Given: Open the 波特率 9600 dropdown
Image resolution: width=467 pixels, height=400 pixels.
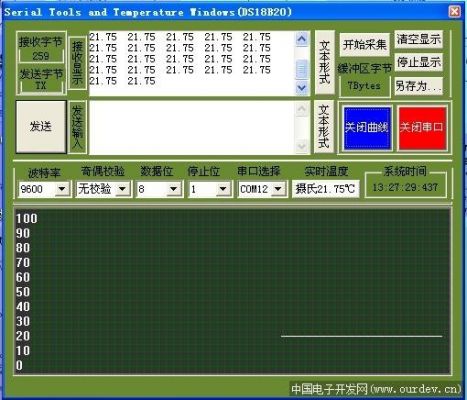Looking at the screenshot, I should click(x=62, y=189).
